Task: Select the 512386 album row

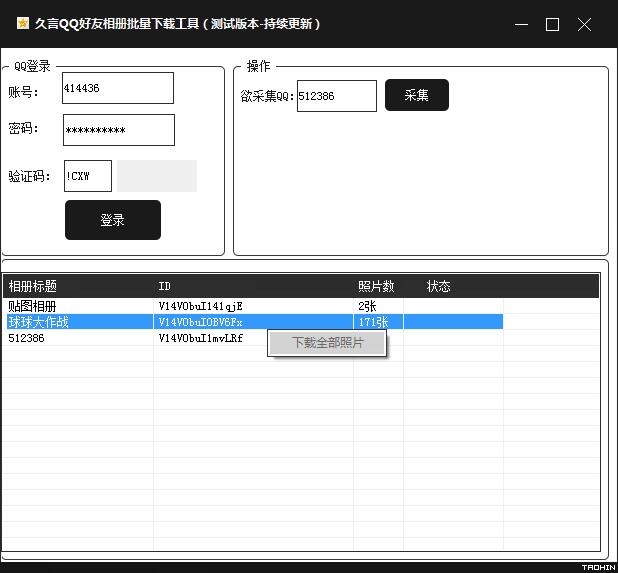Action: coord(255,338)
